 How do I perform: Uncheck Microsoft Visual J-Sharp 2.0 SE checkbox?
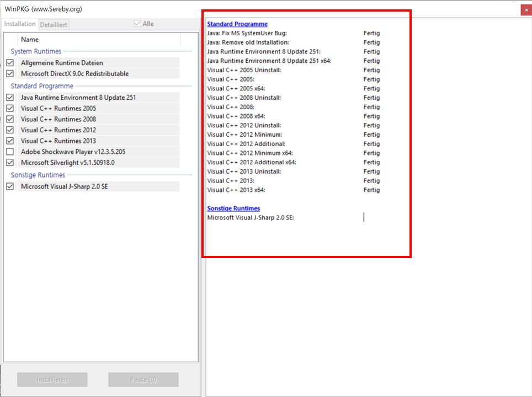click(10, 186)
